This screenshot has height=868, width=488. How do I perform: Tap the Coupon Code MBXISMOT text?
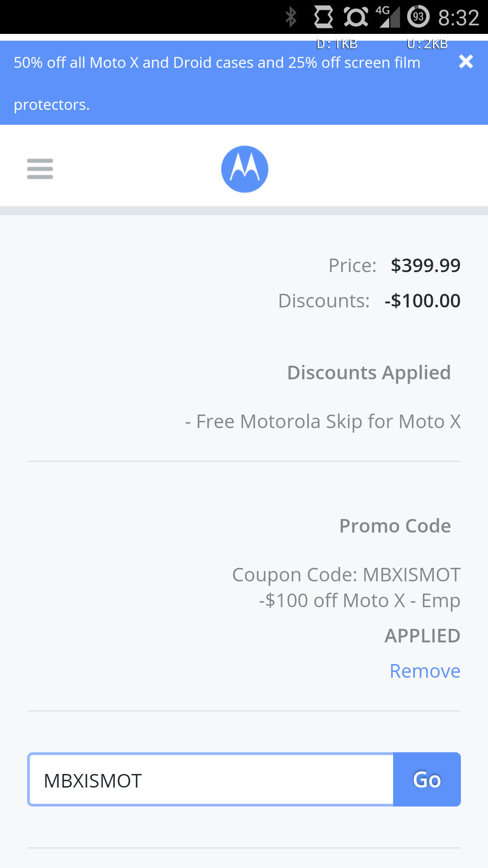click(346, 574)
